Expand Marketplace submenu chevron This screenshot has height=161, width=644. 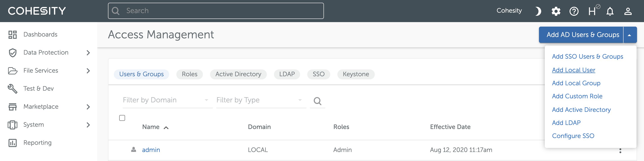point(88,107)
